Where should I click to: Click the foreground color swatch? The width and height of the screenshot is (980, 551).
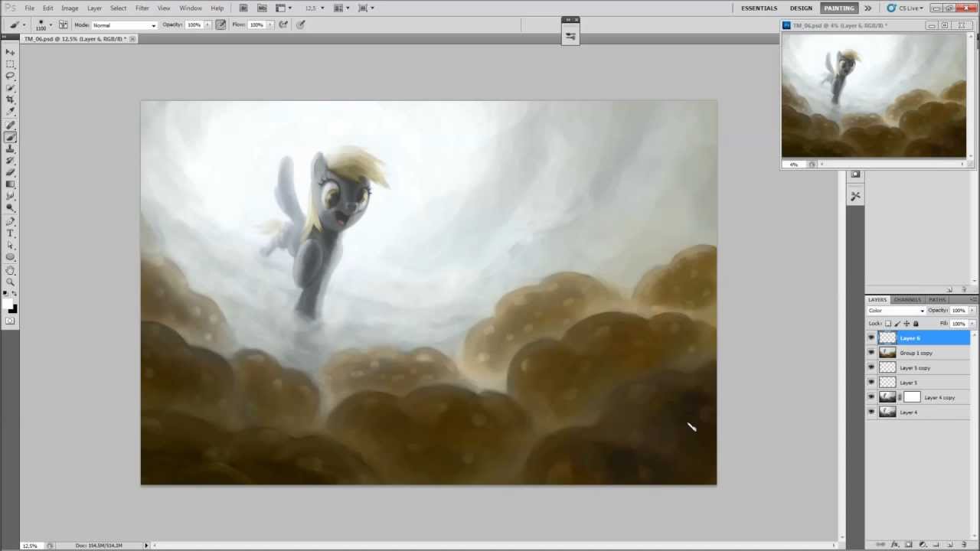tap(8, 305)
